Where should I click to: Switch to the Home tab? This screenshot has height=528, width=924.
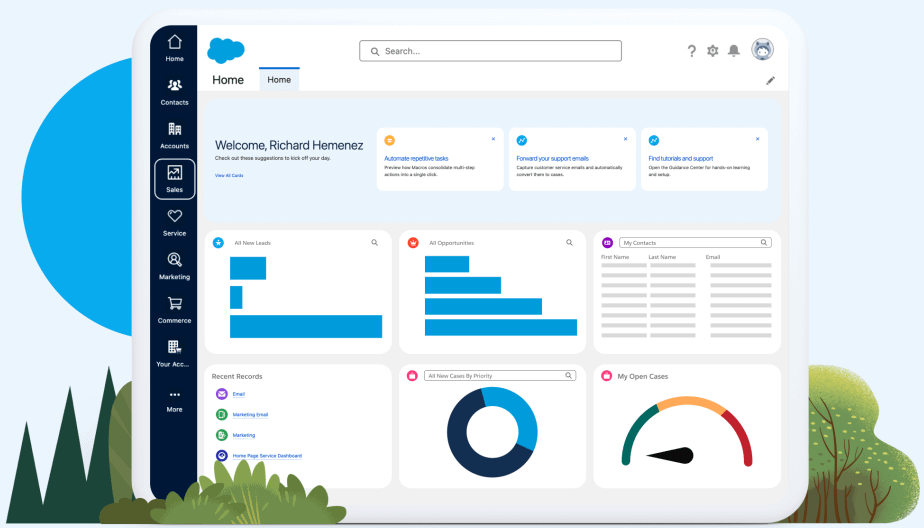click(279, 80)
